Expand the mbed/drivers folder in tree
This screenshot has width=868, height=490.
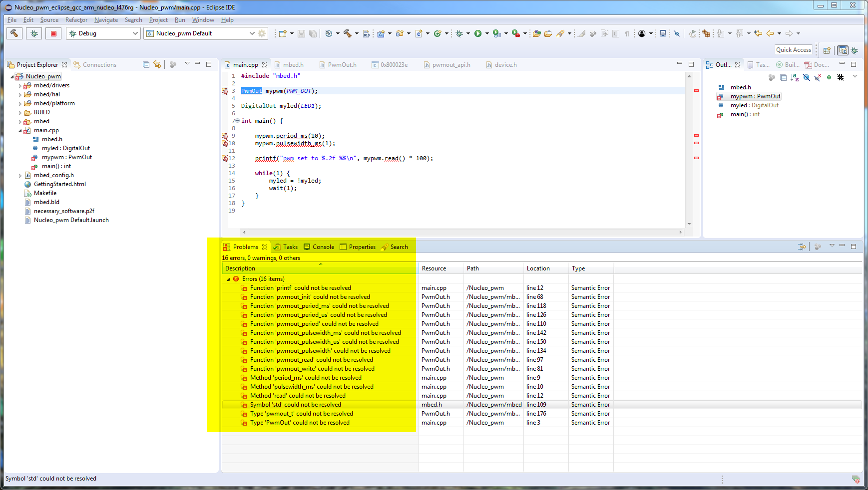(20, 86)
